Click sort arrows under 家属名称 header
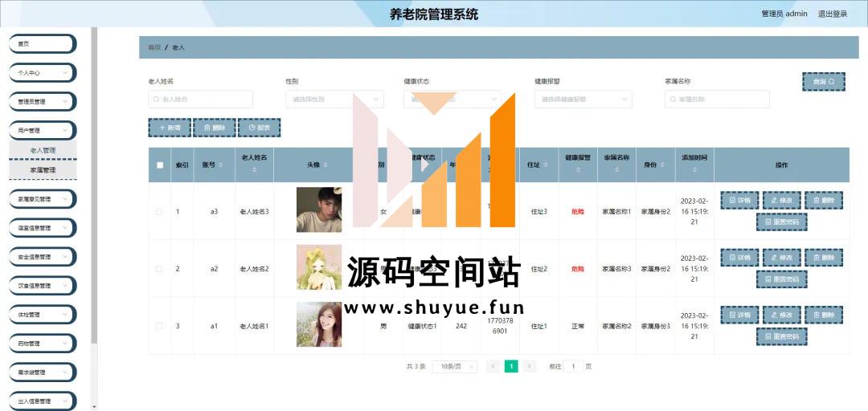Screen dimensions: 868x411 click(x=616, y=170)
